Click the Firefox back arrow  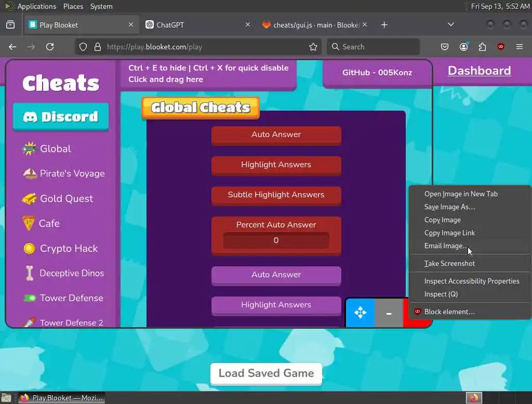pyautogui.click(x=12, y=47)
